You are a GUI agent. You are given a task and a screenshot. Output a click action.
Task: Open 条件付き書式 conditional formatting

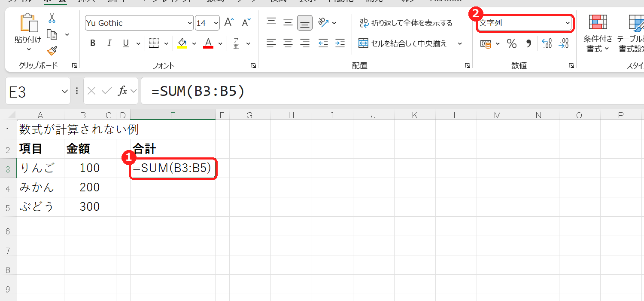coord(598,34)
